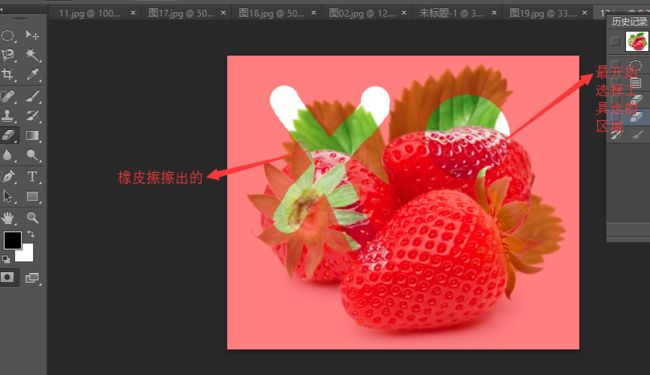Select the Eyedropper tool
The height and width of the screenshot is (375, 650).
pos(32,75)
